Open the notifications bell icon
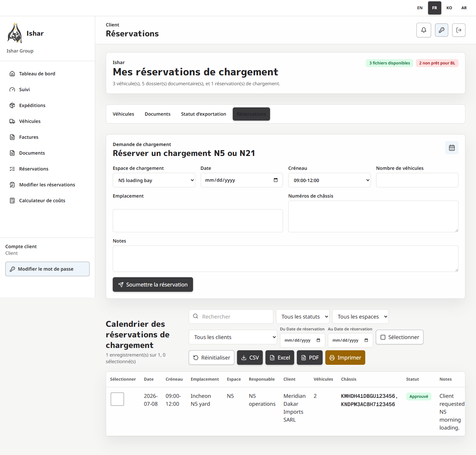This screenshot has height=455, width=476. coord(424,30)
